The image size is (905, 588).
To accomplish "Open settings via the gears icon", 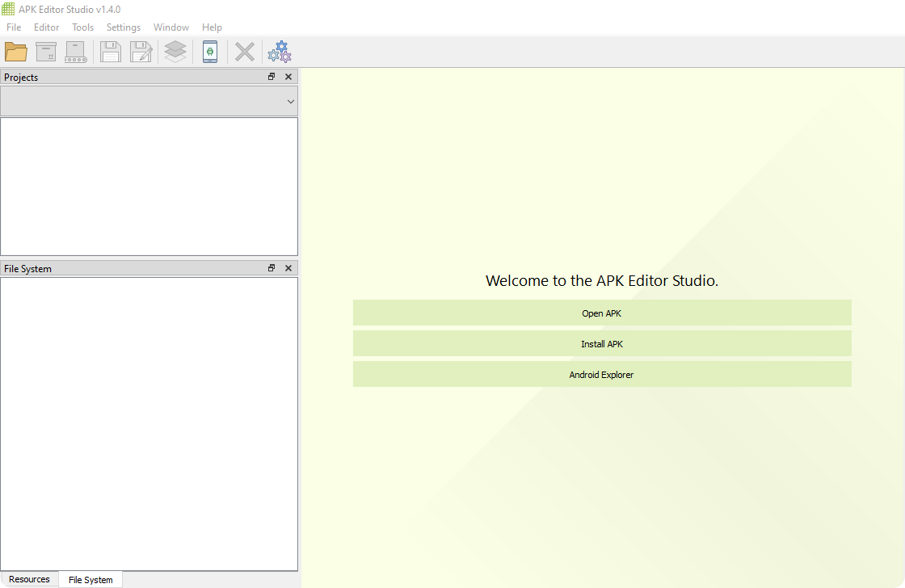I will [x=280, y=52].
